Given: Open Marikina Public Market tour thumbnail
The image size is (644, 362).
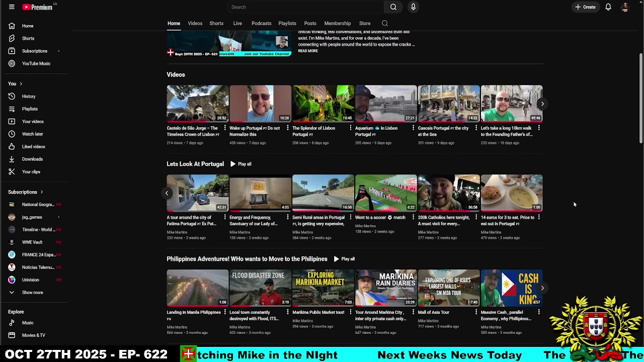Looking at the screenshot, I should (x=323, y=288).
